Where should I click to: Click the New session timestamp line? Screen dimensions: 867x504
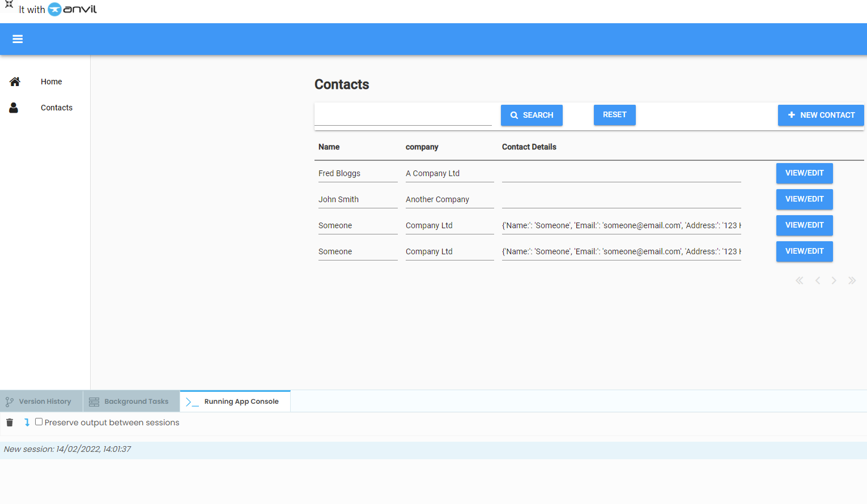pos(67,449)
